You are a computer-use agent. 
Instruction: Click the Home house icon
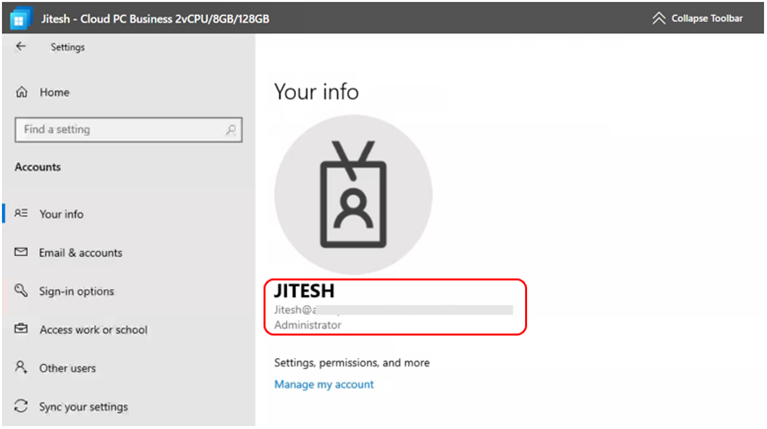click(x=21, y=92)
